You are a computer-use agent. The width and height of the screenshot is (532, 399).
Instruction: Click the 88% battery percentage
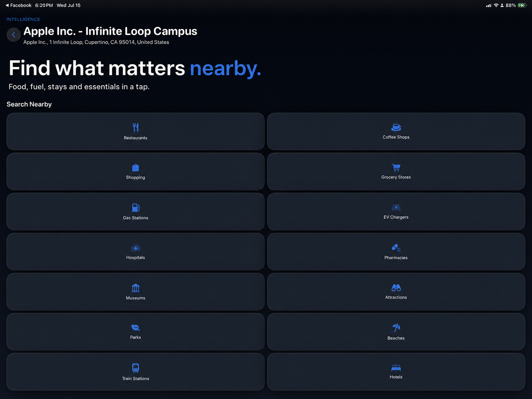point(511,5)
